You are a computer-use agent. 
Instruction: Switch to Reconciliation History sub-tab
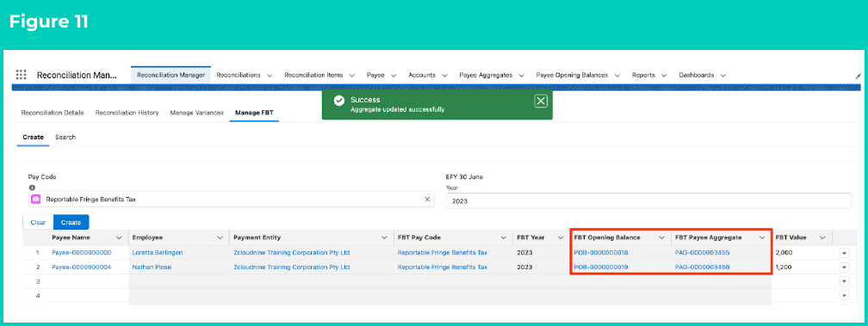(127, 113)
